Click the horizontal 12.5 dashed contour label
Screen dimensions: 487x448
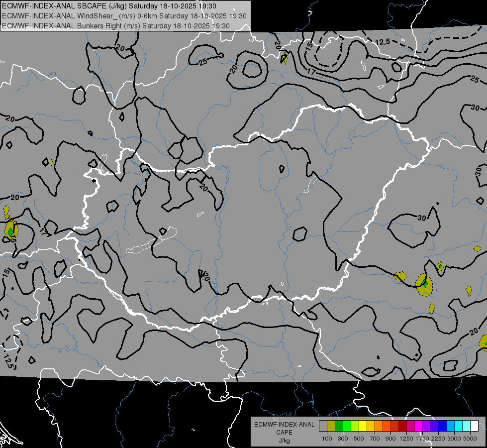(x=383, y=42)
